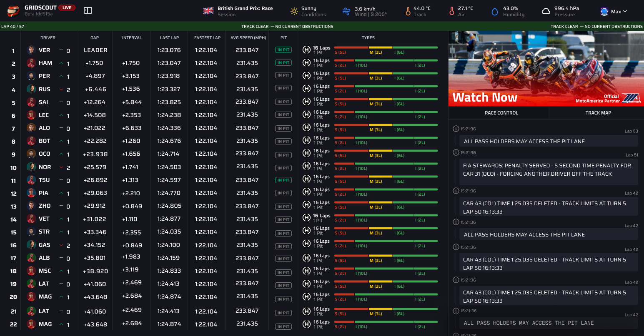Click the sunny conditions weather icon
Screen dimensions: 644x336
[x=294, y=11]
